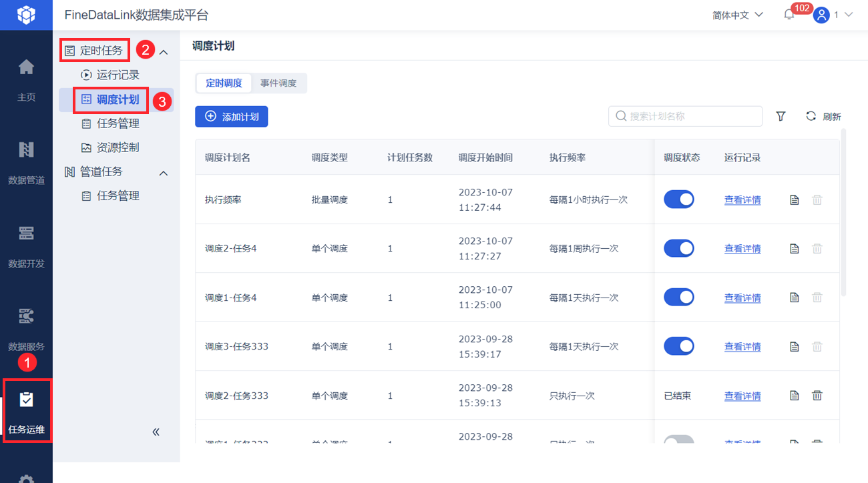Image resolution: width=868 pixels, height=483 pixels.
Task: Click 查看详情 for 调度1-任务4
Action: click(x=742, y=298)
